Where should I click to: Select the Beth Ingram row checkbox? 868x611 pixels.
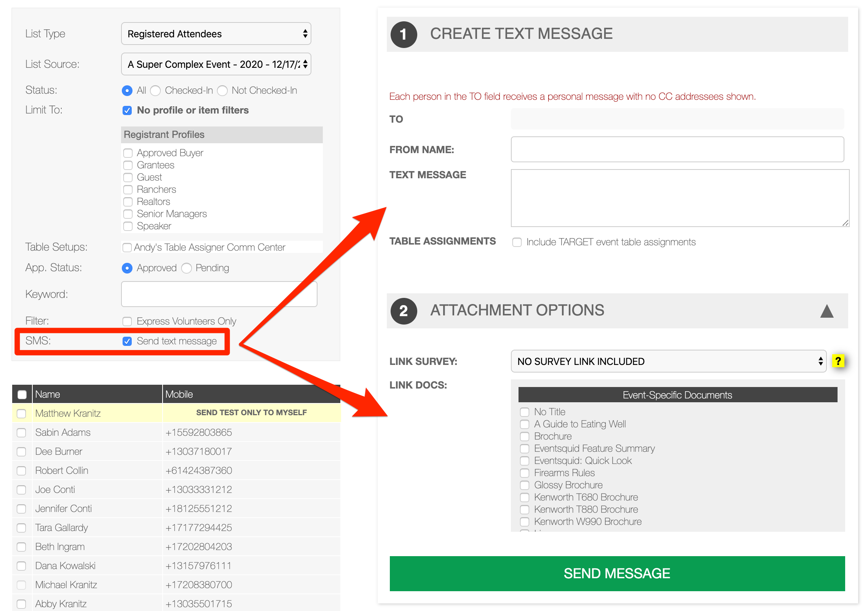[21, 547]
